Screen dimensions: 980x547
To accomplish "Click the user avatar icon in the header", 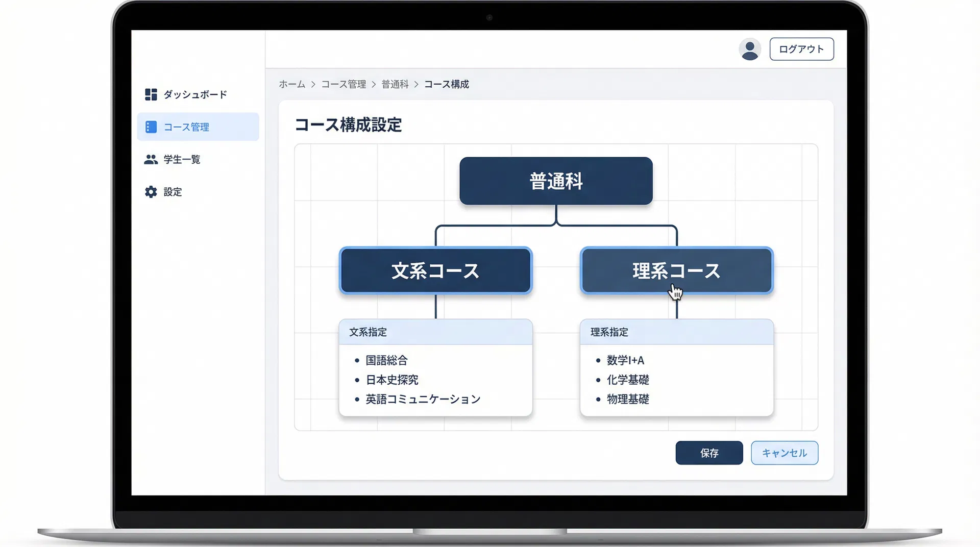I will pos(749,49).
